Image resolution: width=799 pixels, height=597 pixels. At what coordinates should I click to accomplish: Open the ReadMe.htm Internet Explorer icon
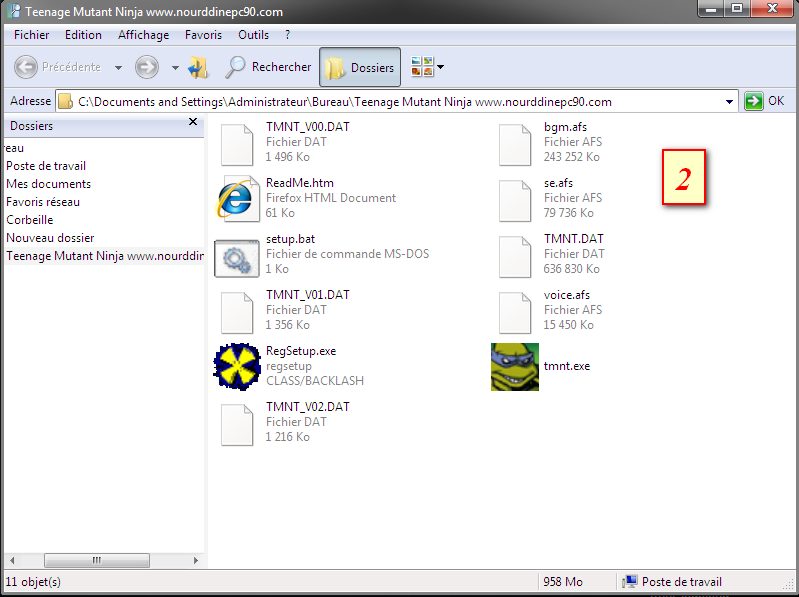pyautogui.click(x=237, y=199)
